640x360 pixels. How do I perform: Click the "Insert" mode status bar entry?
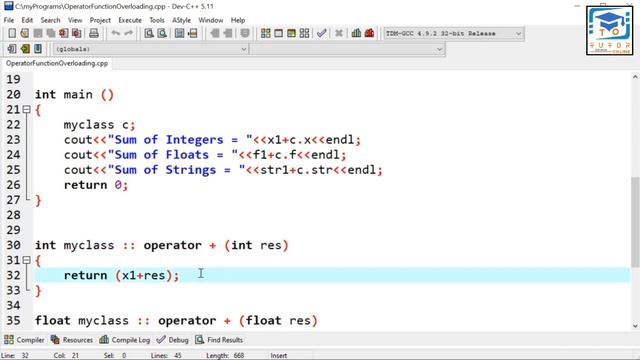[279, 356]
